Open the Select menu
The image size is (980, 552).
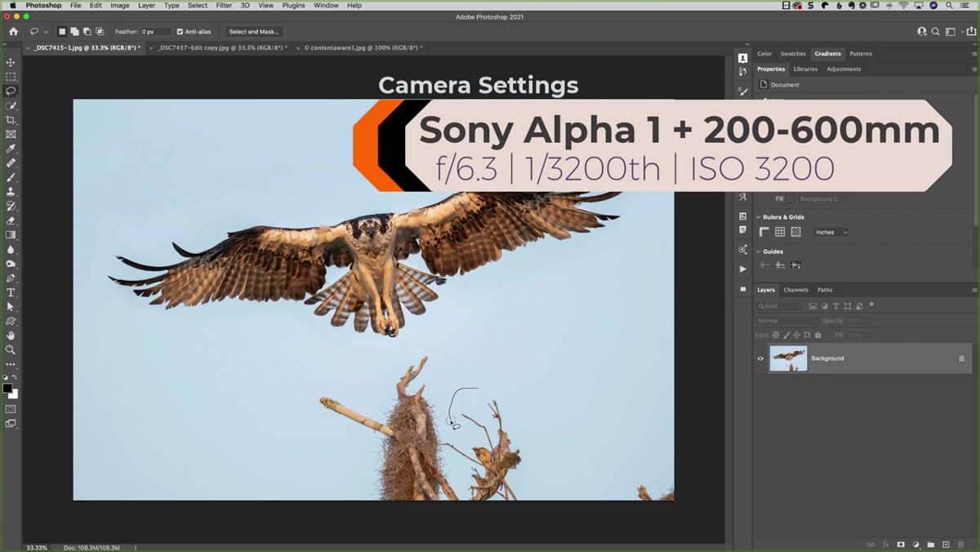pyautogui.click(x=198, y=6)
